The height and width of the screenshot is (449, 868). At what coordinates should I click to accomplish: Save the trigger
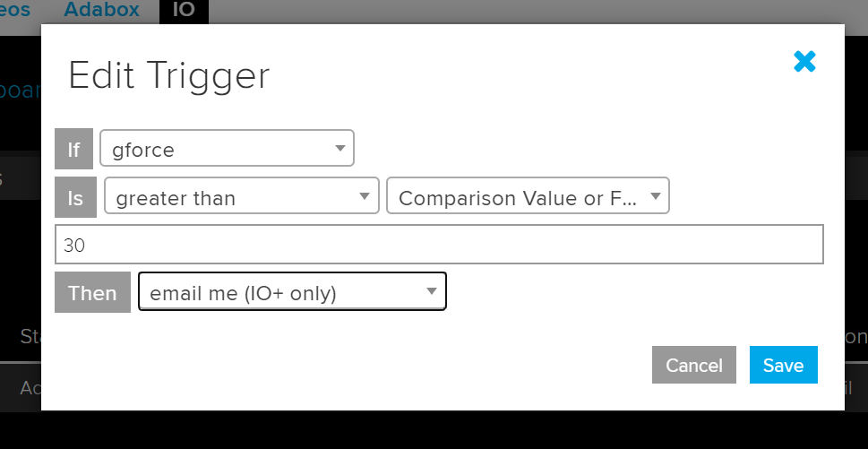pyautogui.click(x=783, y=365)
